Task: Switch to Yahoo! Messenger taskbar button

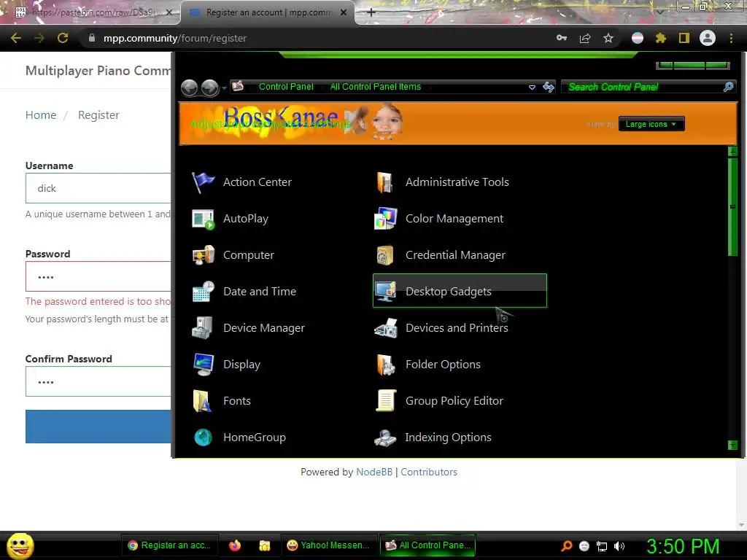Action: coord(329,545)
